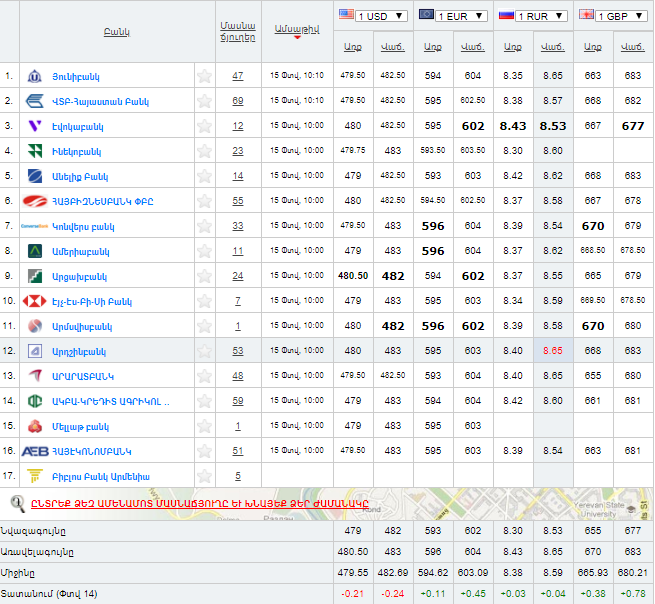
Task: Click the ACBA-Credit Agricole green logo
Action: 35,401
